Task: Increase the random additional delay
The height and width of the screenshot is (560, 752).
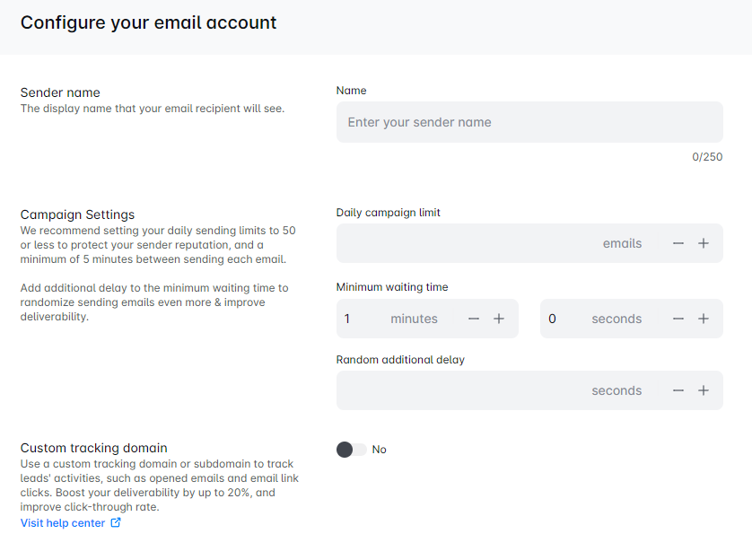Action: pyautogui.click(x=704, y=390)
